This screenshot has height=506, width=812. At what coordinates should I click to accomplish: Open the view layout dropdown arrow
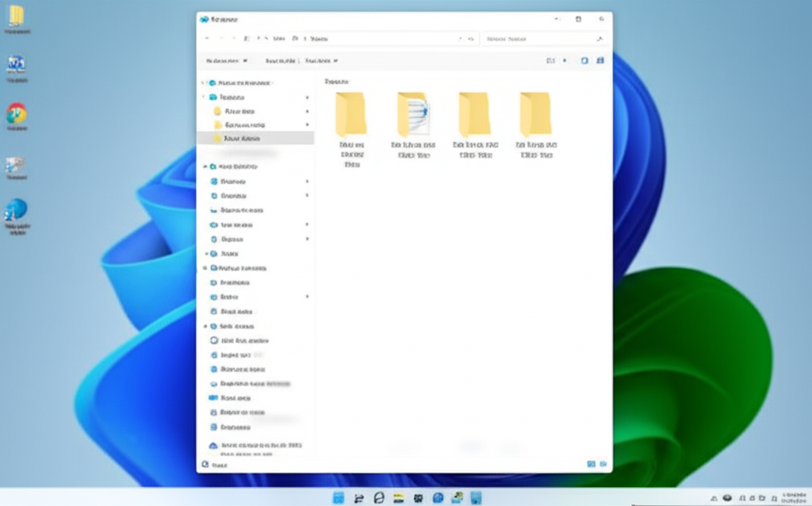click(565, 60)
